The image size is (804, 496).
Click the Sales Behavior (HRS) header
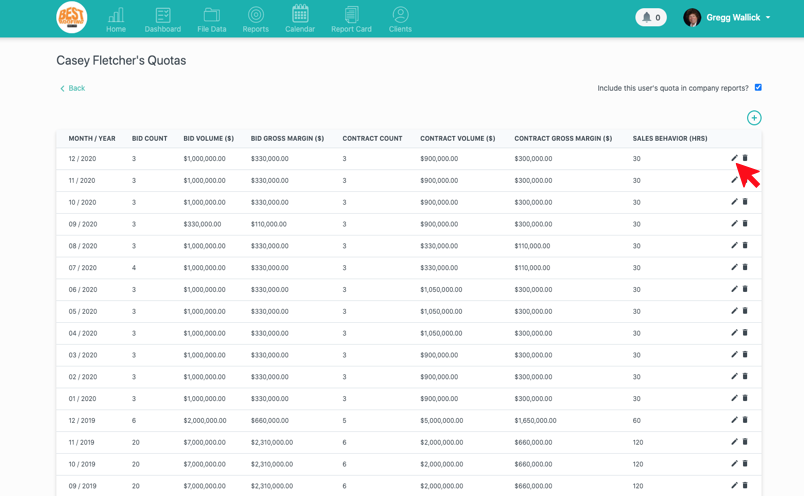(670, 138)
